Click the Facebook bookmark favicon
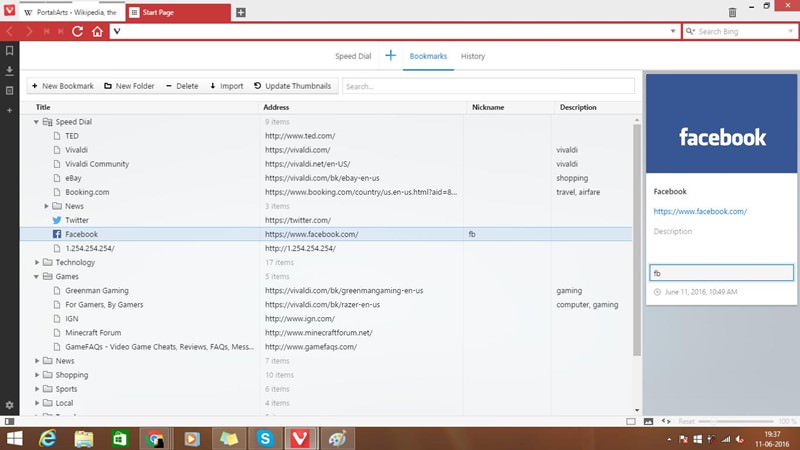The image size is (800, 450). click(x=57, y=234)
